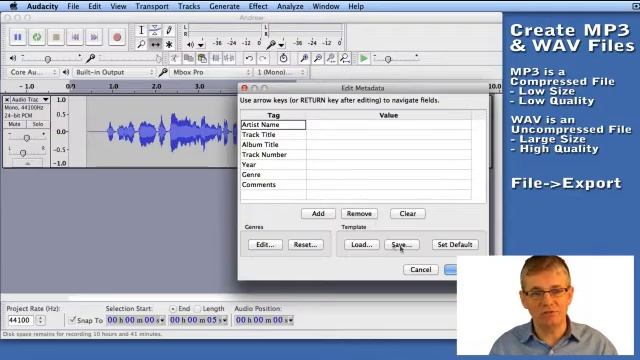Open the Mbox Pro input dropdown
Screen dimensions: 640x360
click(211, 72)
